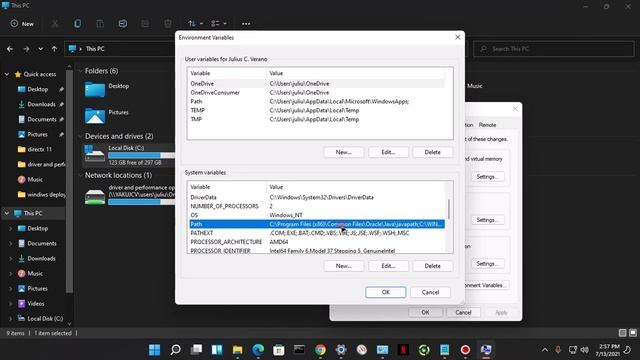
Task: Open the directx 11 folder in sidebar
Action: point(39,149)
